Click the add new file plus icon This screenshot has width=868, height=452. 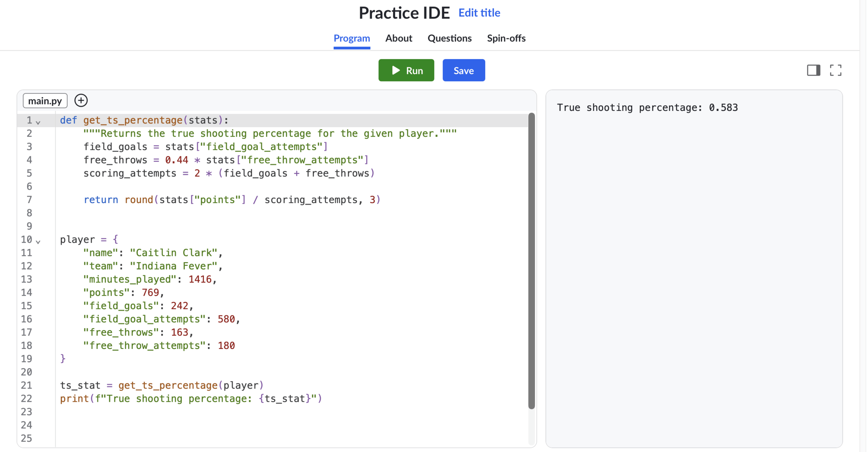pyautogui.click(x=81, y=101)
